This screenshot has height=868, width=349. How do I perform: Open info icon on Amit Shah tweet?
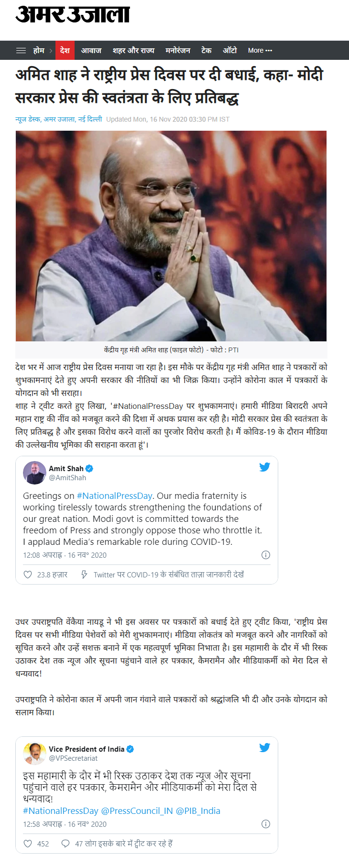coord(266,555)
